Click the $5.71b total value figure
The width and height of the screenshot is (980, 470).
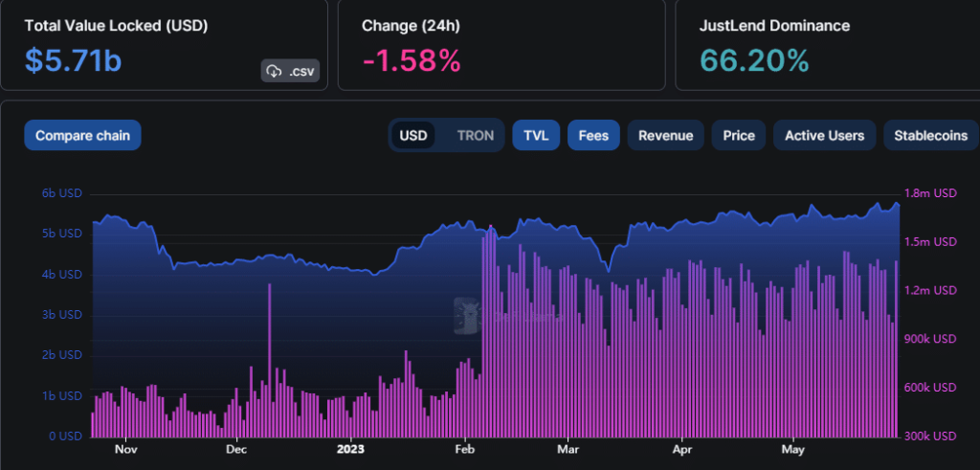pos(73,60)
